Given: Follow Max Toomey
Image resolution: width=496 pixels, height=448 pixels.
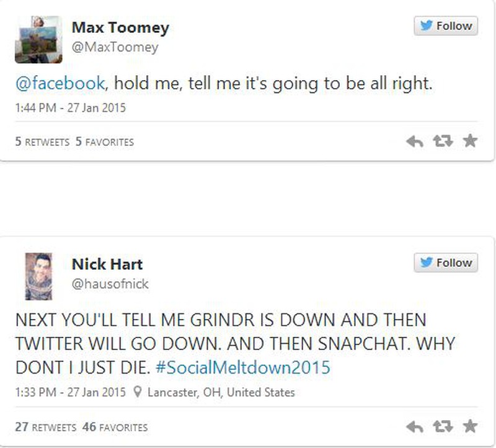Looking at the screenshot, I should (446, 26).
